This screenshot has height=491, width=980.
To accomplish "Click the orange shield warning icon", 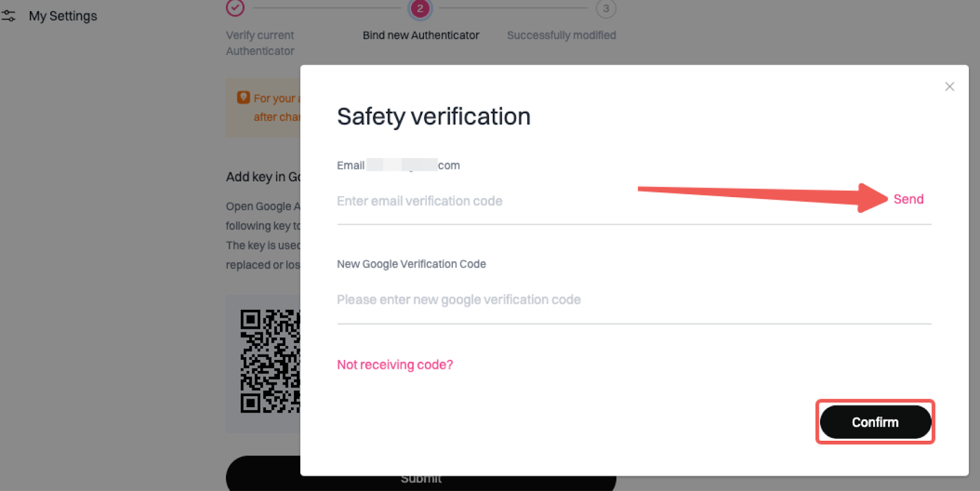I will click(x=243, y=98).
